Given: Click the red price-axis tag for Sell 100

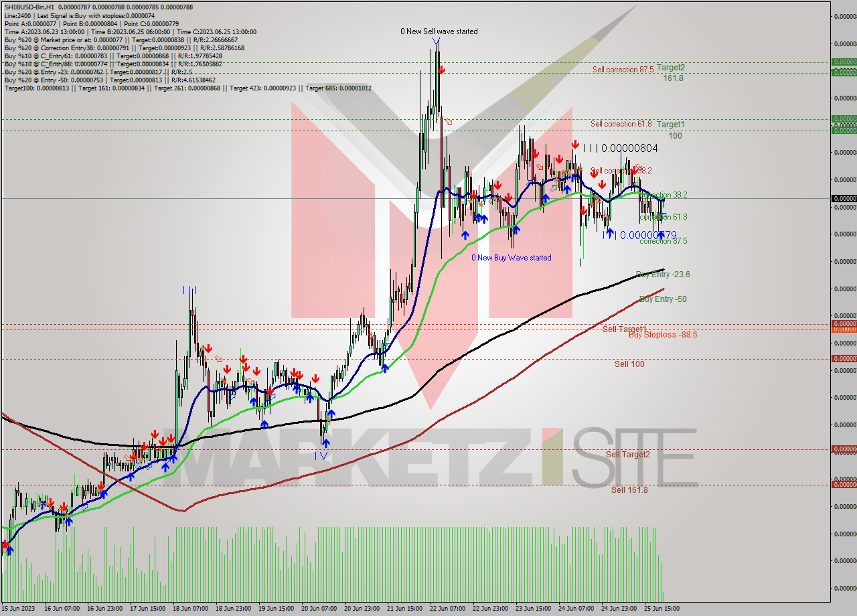Looking at the screenshot, I should click(x=844, y=358).
